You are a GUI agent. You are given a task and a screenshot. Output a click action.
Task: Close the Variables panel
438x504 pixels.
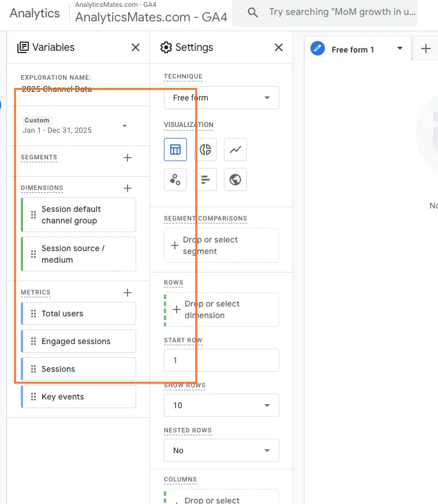coord(136,47)
